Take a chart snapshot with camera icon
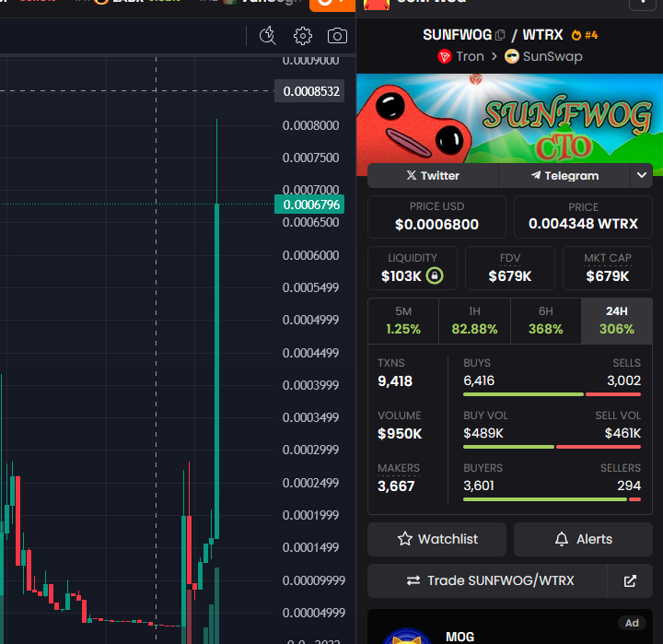The height and width of the screenshot is (644, 663). tap(337, 36)
